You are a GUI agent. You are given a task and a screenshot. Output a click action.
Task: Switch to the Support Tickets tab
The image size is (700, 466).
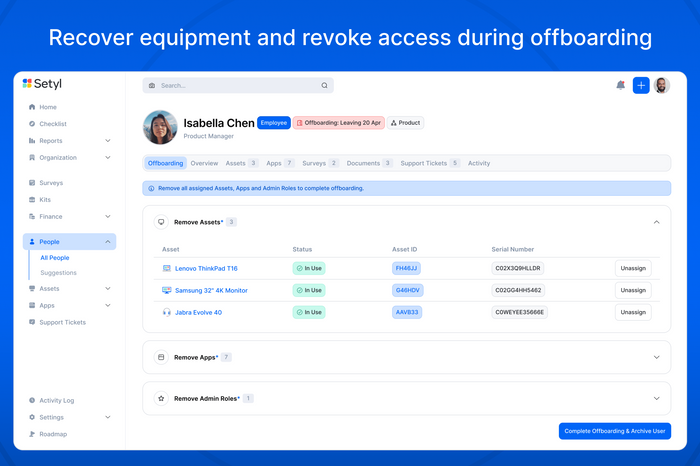tap(430, 163)
